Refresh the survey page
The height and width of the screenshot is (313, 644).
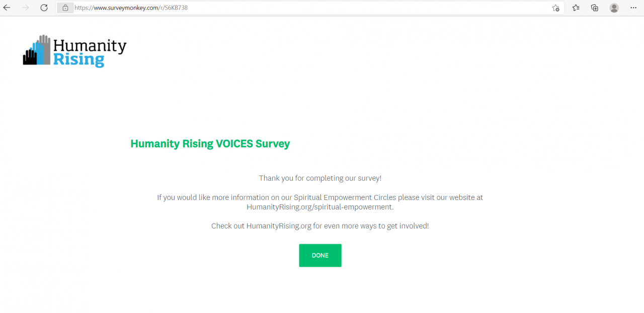click(x=44, y=8)
